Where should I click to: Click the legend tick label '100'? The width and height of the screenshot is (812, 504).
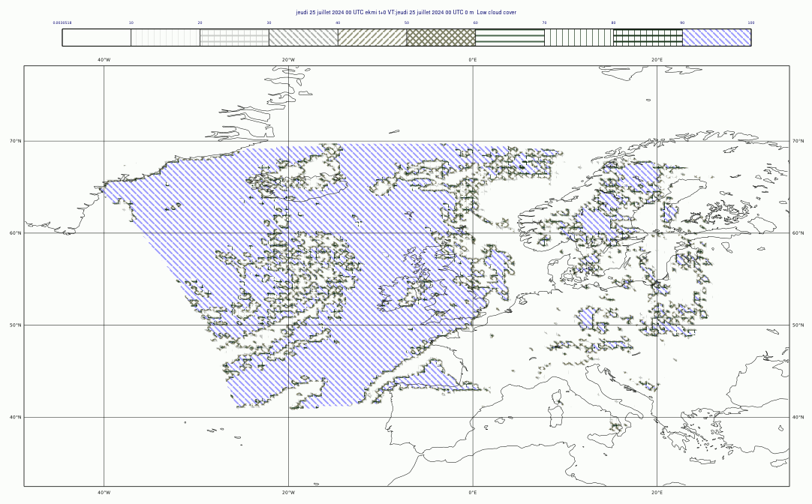point(751,22)
